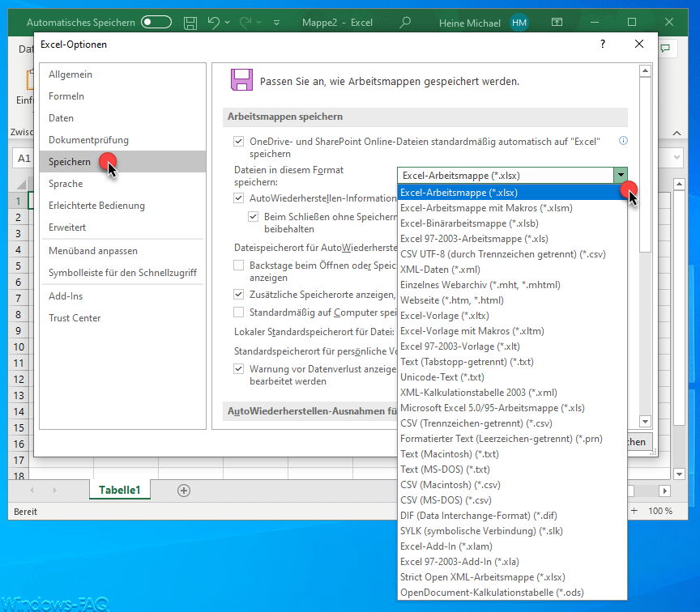Screen dimensions: 700x612
Task: Open the Trust Center category
Action: [123, 318]
